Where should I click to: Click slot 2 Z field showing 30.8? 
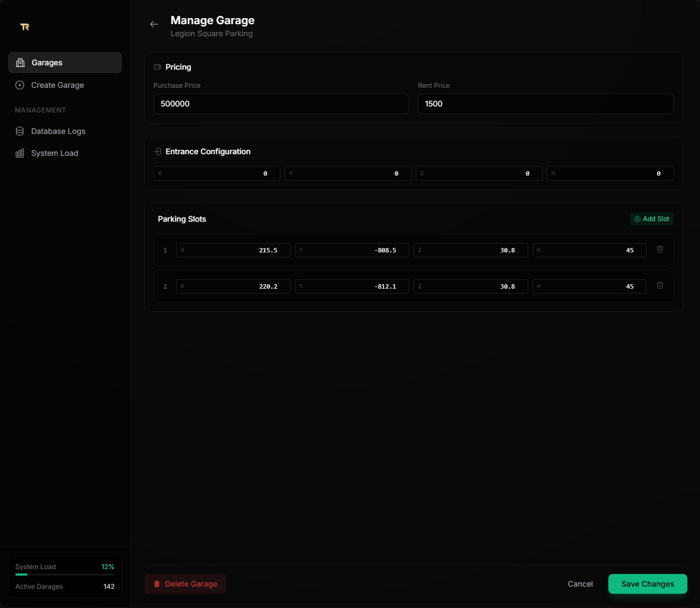tap(471, 286)
